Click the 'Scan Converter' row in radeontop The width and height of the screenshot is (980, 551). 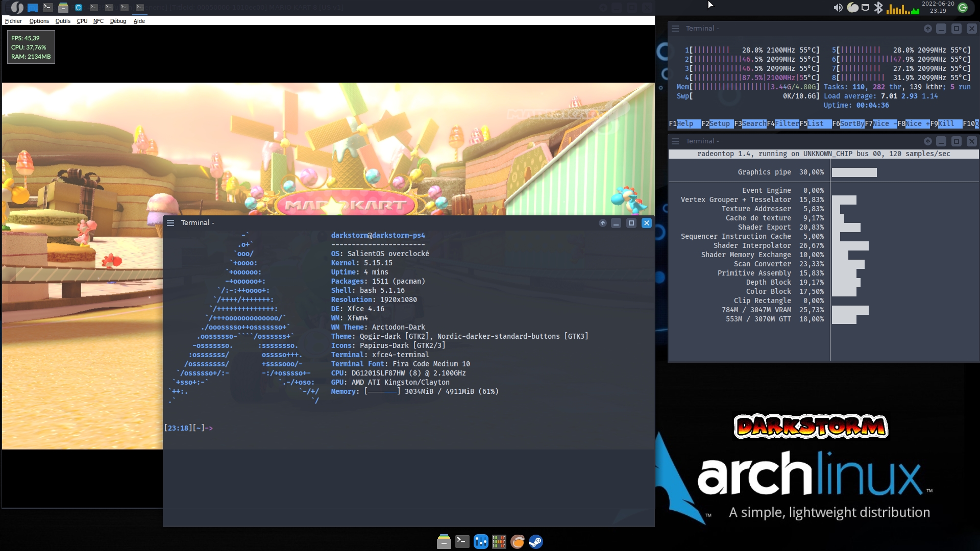[799, 264]
